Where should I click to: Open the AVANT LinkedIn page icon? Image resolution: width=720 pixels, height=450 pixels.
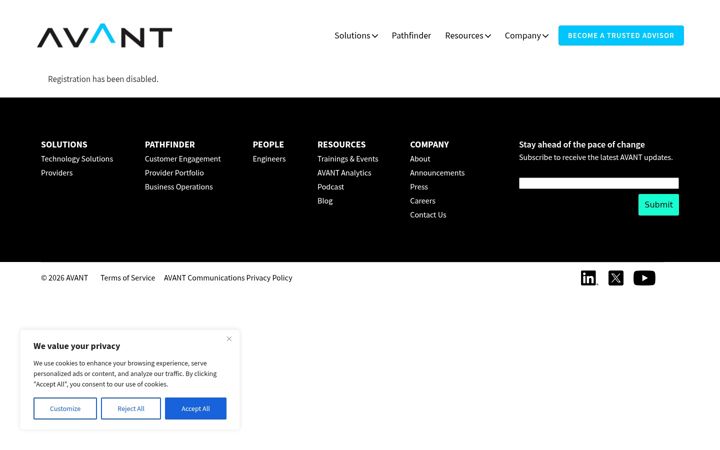coord(589,278)
